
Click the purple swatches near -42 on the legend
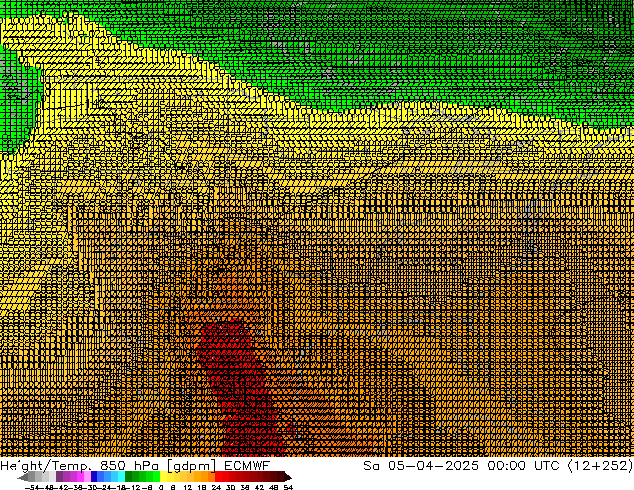tap(74, 477)
